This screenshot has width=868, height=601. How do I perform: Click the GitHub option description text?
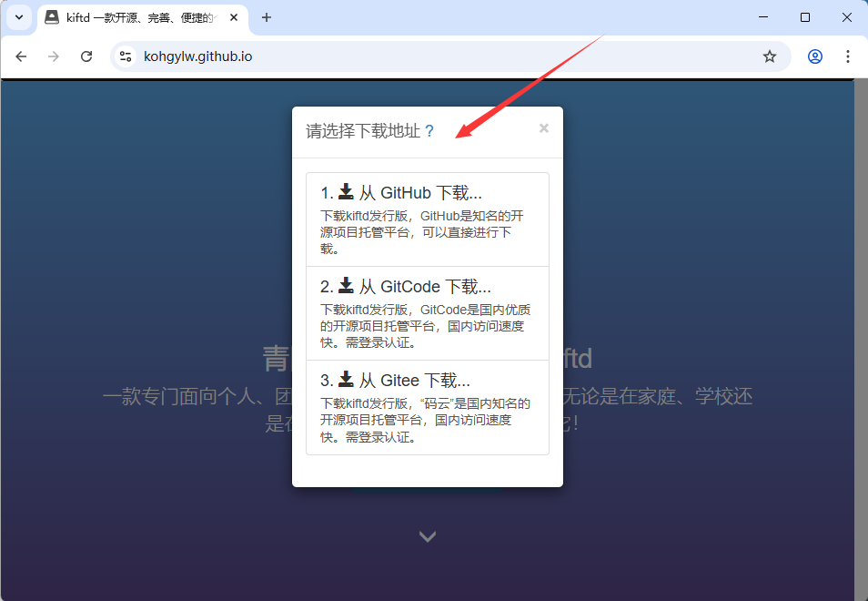tap(422, 232)
